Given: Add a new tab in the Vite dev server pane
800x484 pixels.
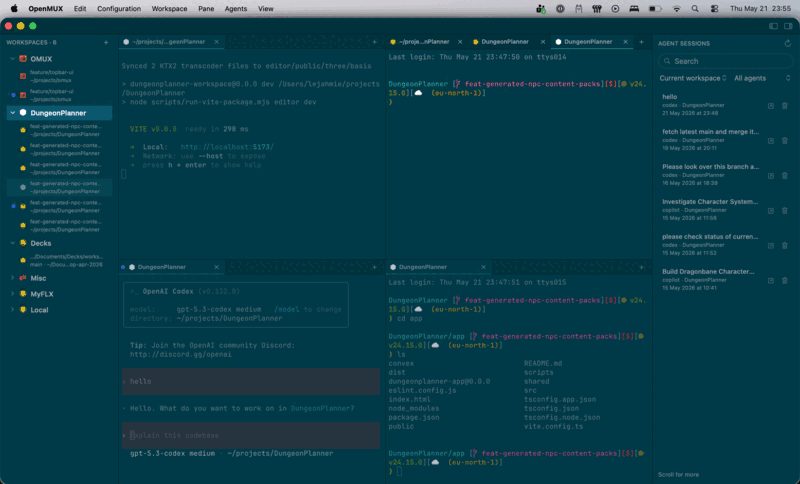Looking at the screenshot, I should click(x=374, y=42).
